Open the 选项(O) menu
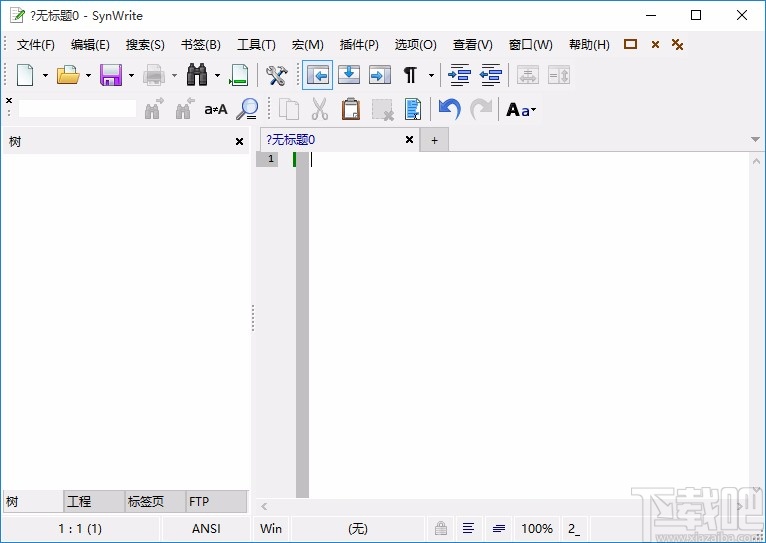The image size is (766, 543). pos(416,45)
